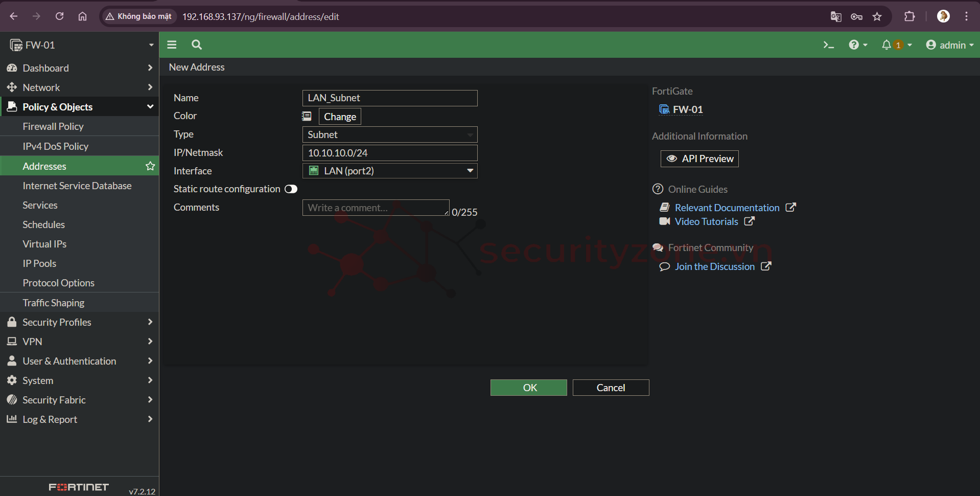This screenshot has width=980, height=496.
Task: Click the Addresses favorite star icon
Action: coord(150,166)
